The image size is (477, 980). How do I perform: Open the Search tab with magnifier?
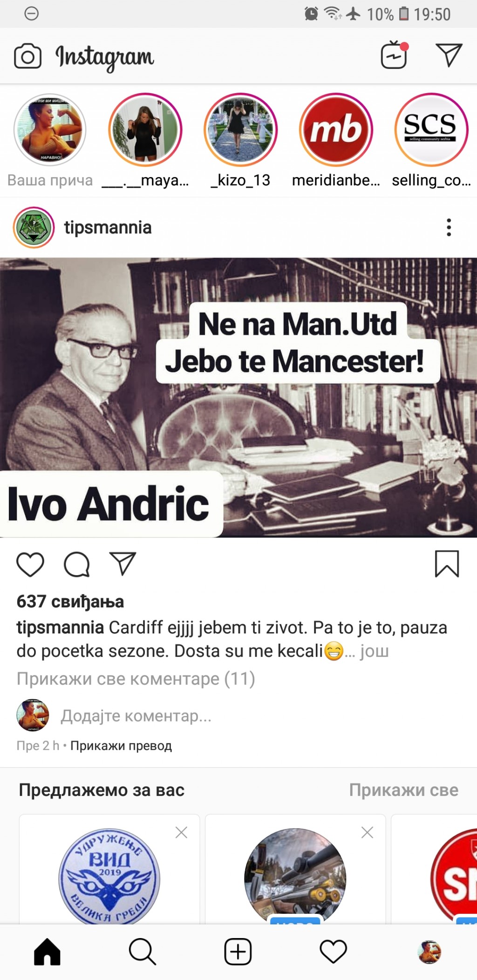pyautogui.click(x=143, y=952)
